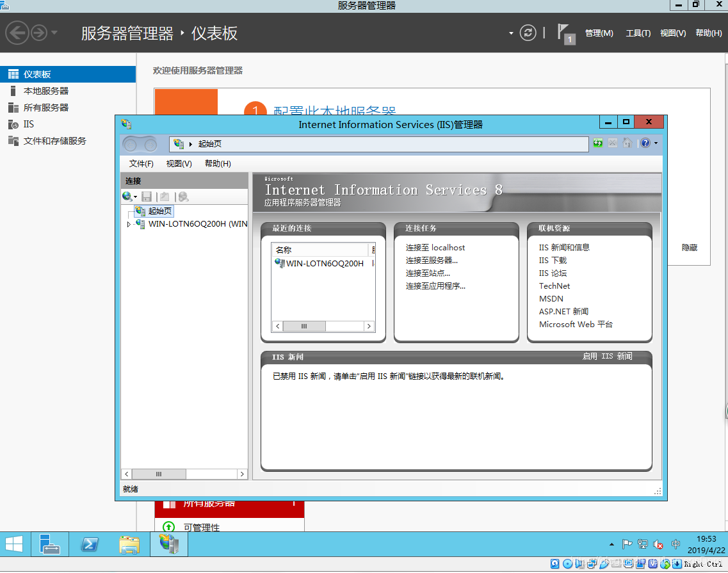Click IIS Manager taskbar icon
The height and width of the screenshot is (573, 728).
(x=169, y=544)
